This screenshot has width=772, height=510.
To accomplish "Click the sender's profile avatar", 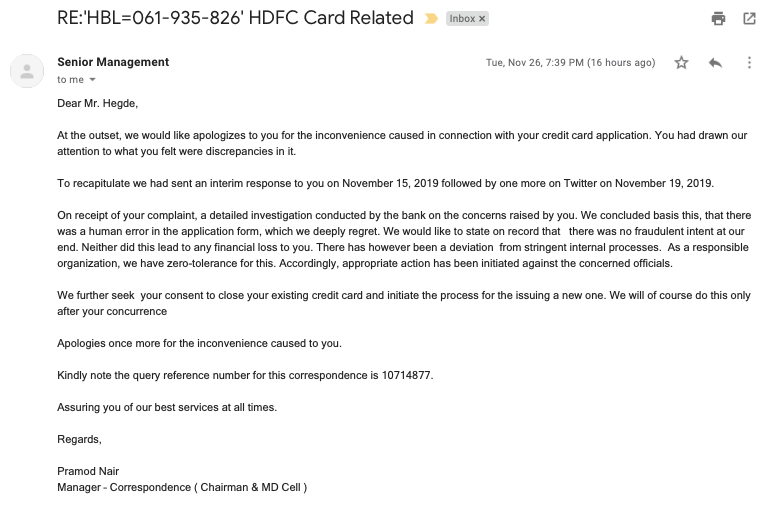I will (26, 71).
